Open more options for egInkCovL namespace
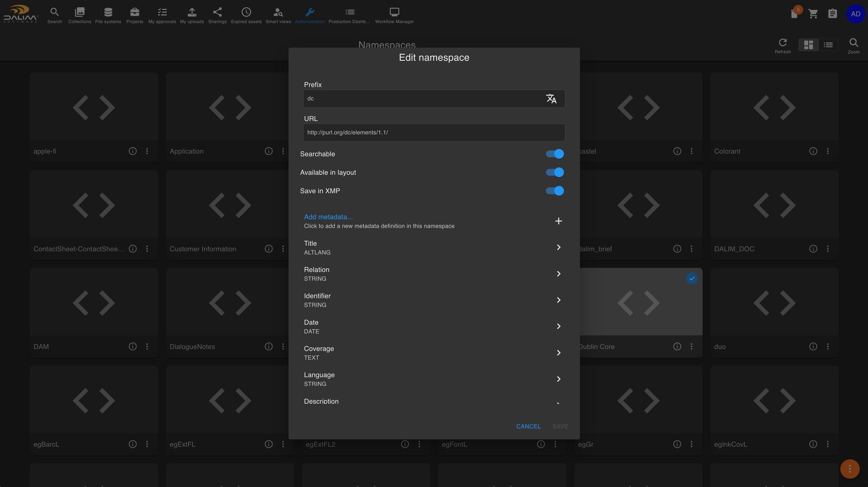Image resolution: width=868 pixels, height=487 pixels. click(x=828, y=444)
